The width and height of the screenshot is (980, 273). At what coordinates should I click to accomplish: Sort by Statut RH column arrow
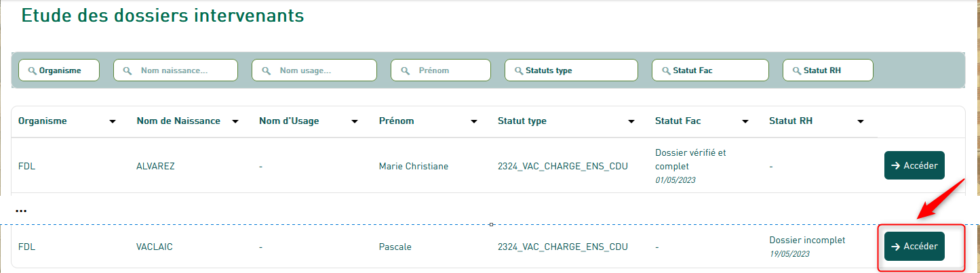(860, 122)
